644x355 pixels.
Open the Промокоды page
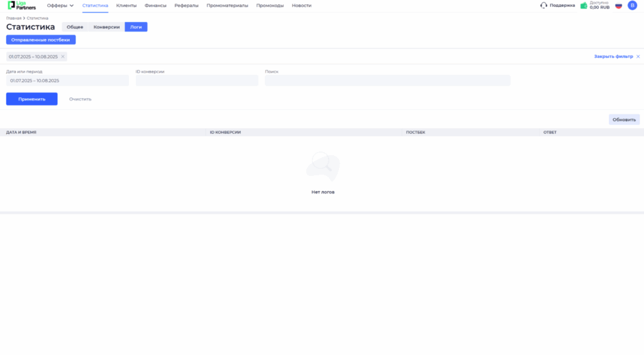270,6
